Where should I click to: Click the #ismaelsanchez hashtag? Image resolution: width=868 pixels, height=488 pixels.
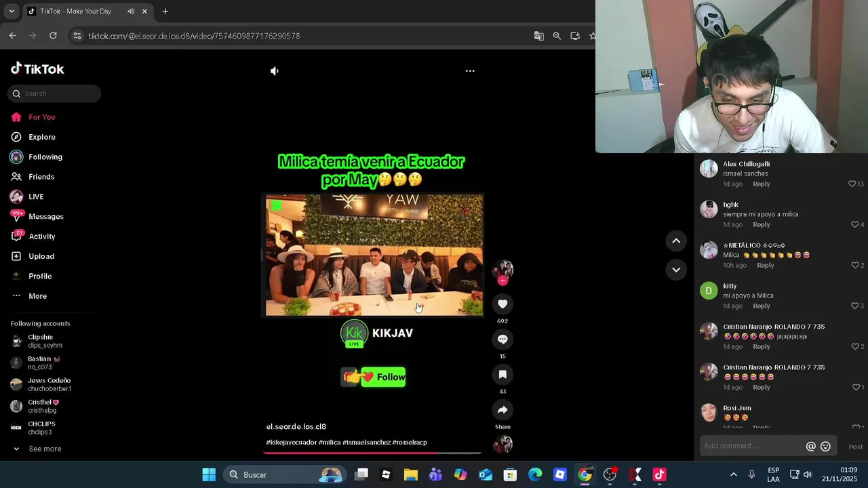pyautogui.click(x=366, y=442)
